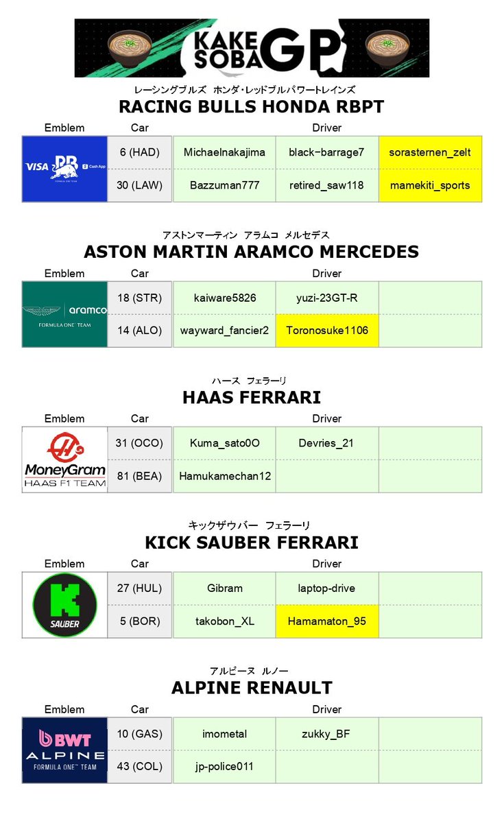This screenshot has height=823, width=504.
Task: Click car cell 27 (HUL)
Action: click(140, 588)
